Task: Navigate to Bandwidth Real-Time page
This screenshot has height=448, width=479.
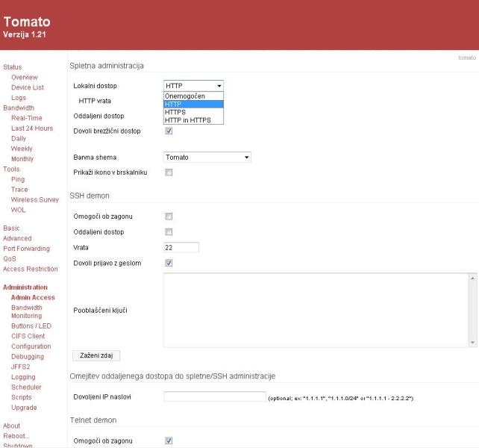Action: [28, 118]
